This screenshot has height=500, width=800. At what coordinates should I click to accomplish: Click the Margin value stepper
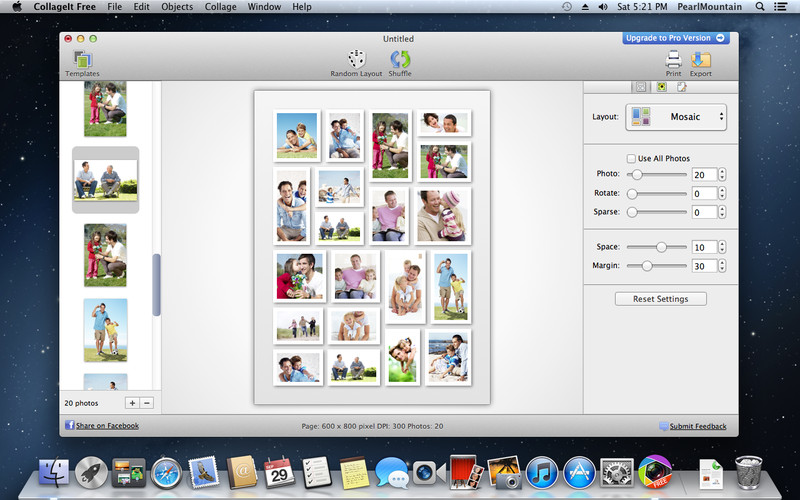point(722,266)
